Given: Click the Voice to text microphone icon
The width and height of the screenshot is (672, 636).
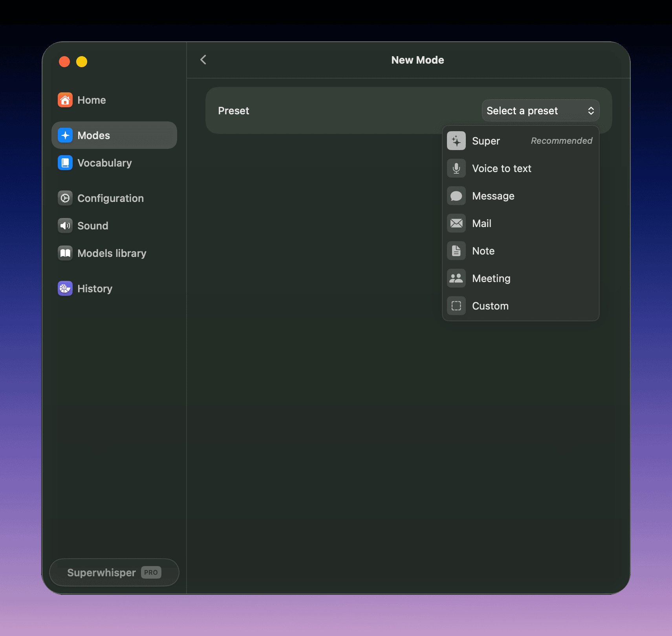Looking at the screenshot, I should tap(456, 168).
